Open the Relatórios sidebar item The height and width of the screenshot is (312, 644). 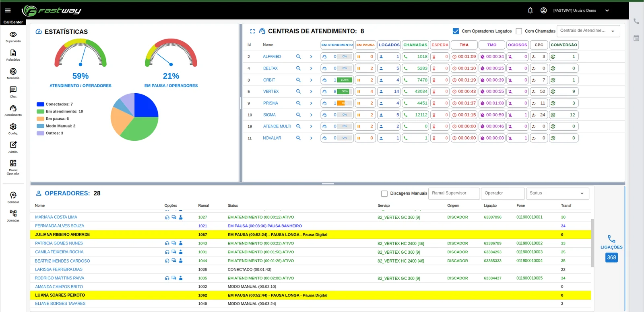click(x=13, y=55)
